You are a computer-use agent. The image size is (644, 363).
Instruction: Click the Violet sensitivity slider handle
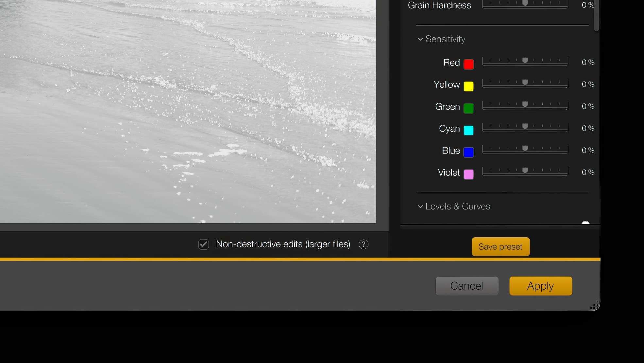pos(525,170)
